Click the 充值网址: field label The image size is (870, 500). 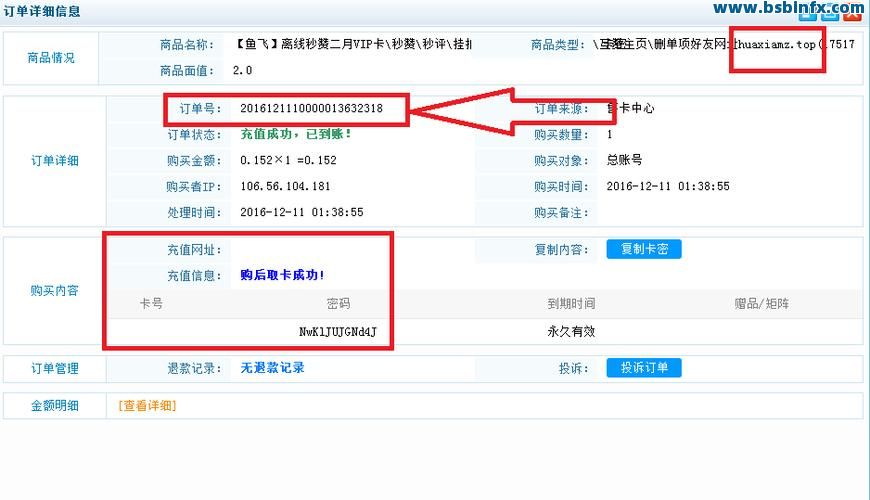point(194,250)
